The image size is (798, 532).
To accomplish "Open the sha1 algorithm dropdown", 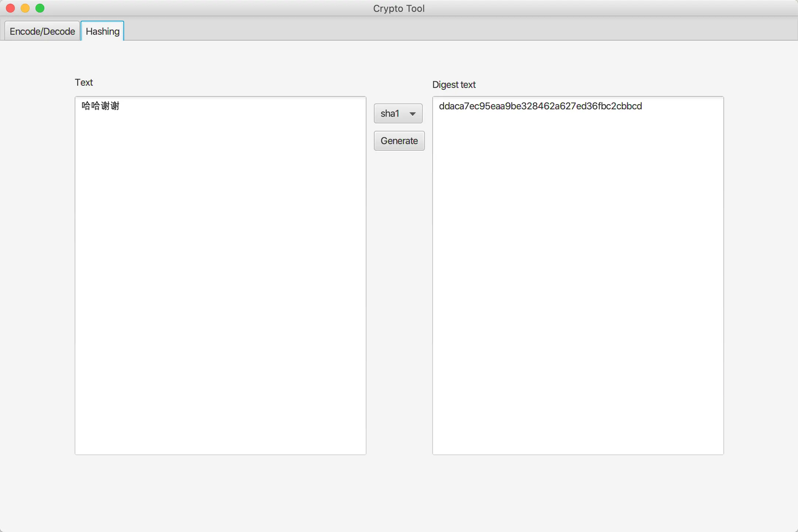I will (x=398, y=113).
